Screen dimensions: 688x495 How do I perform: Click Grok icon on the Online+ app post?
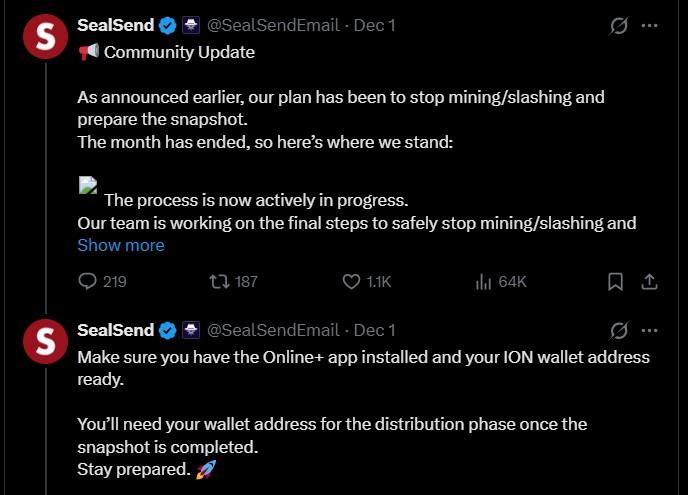pyautogui.click(x=618, y=330)
